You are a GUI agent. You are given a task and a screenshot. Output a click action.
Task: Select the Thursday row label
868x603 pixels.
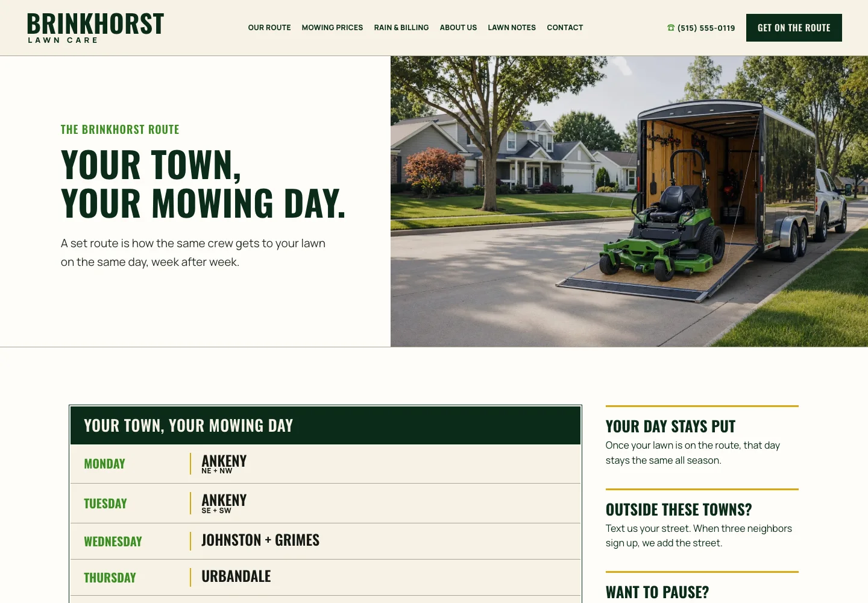[x=110, y=578]
